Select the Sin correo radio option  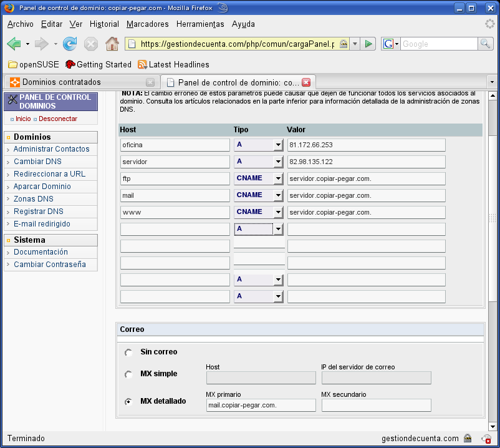(x=128, y=353)
